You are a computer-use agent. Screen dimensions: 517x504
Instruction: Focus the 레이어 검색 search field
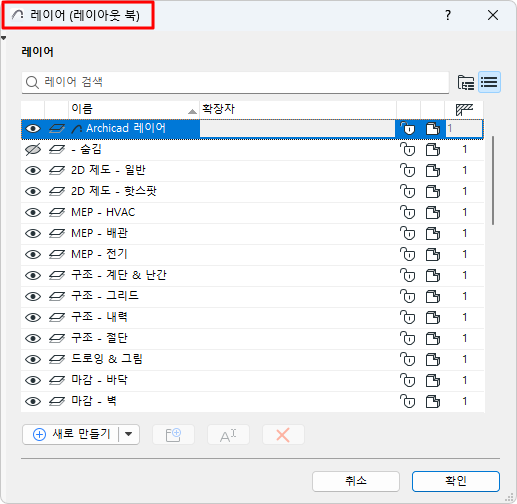coord(235,82)
